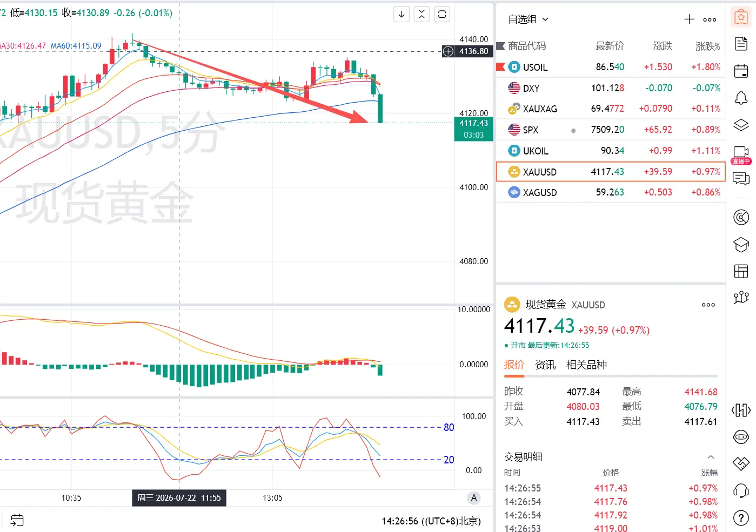
Task: Click the KDJ 80 level label
Action: (x=449, y=427)
